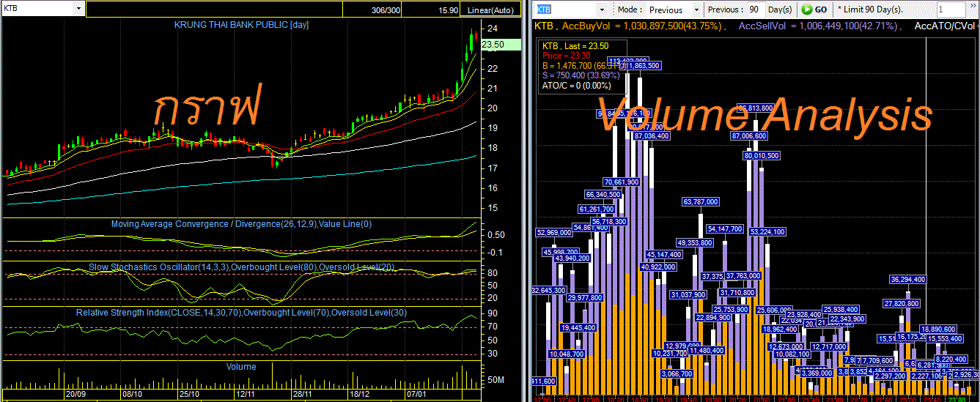Expand the KTB symbol dropdown on chart panel

point(78,9)
